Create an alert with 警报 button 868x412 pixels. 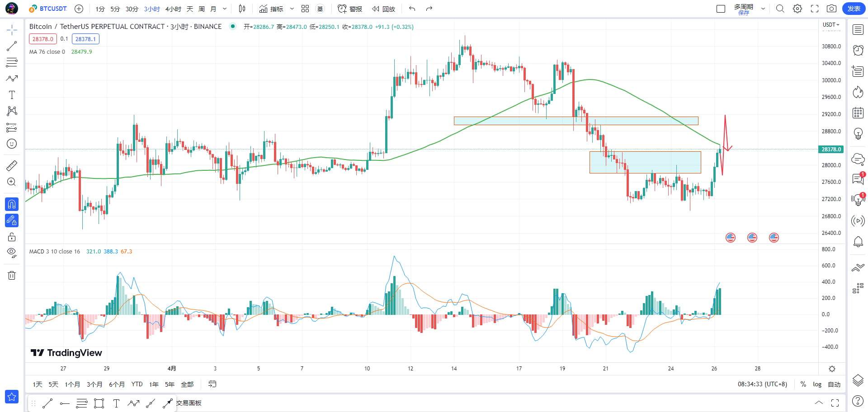point(350,9)
